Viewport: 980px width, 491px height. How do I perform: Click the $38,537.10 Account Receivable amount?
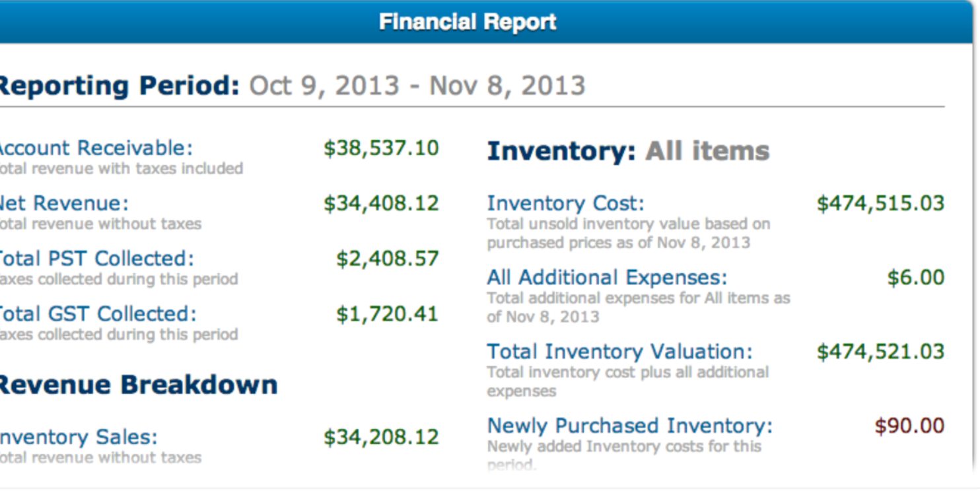coord(381,148)
